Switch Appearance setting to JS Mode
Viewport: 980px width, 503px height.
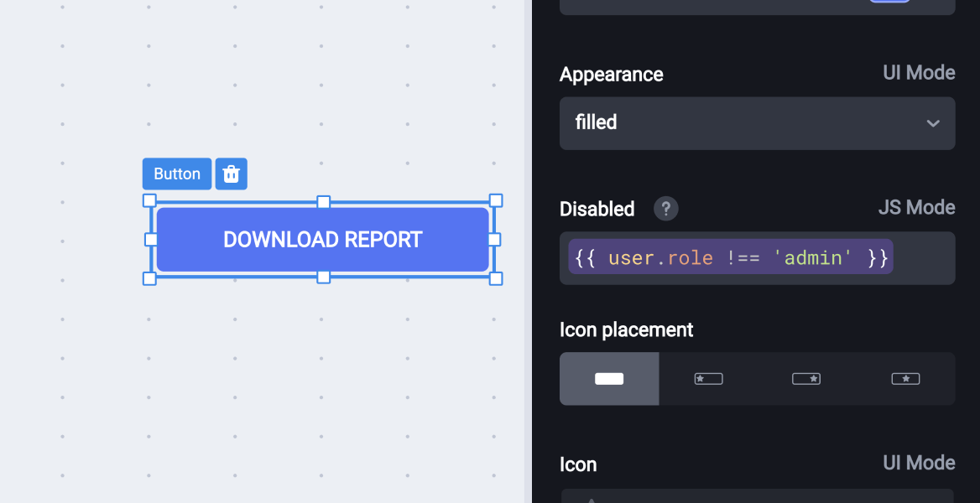point(919,73)
